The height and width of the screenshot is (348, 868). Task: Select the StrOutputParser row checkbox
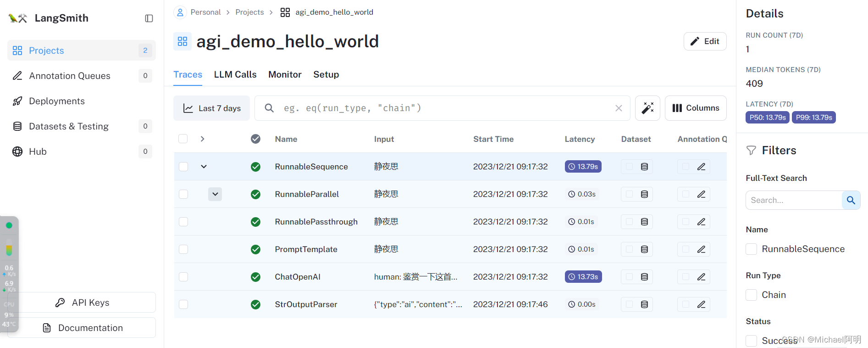pos(183,304)
